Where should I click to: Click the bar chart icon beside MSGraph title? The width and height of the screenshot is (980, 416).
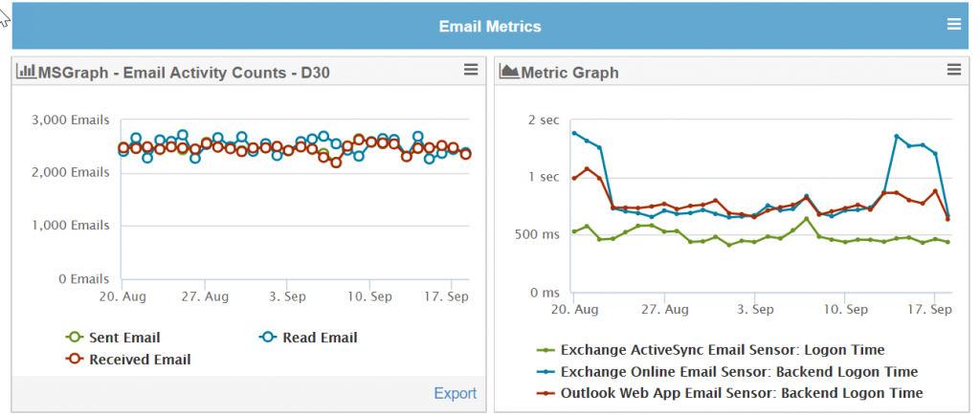click(26, 71)
